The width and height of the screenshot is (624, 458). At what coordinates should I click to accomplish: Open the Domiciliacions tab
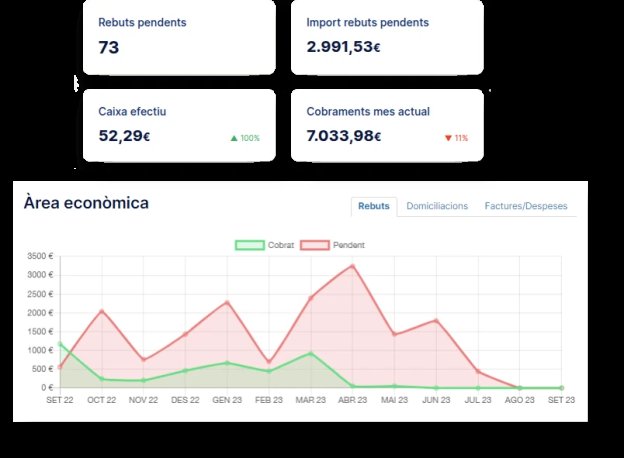[x=437, y=206]
